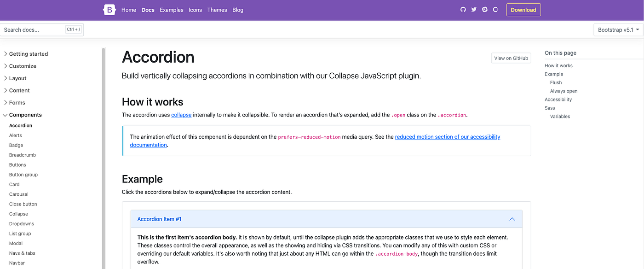The image size is (644, 269).
Task: Open the Themes page from the navbar
Action: coord(217,10)
